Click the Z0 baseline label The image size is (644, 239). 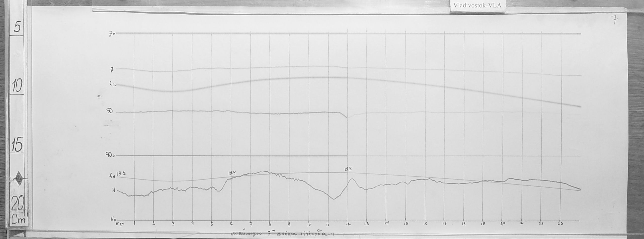[x=112, y=34]
